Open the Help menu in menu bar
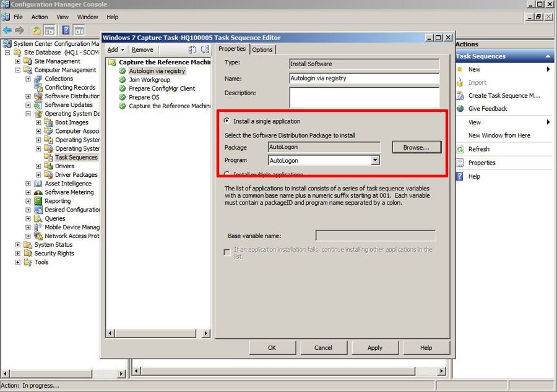 112,17
